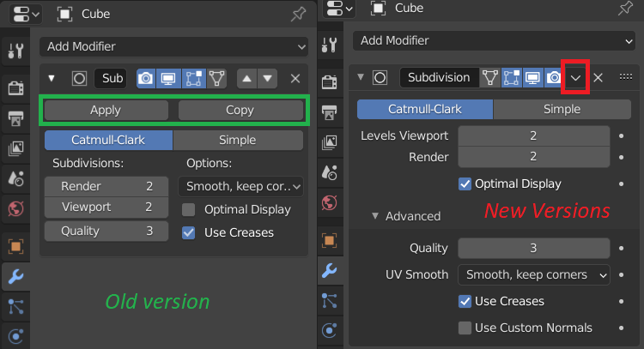The width and height of the screenshot is (644, 349).
Task: Click pin icon in new version header
Action: pos(625,9)
